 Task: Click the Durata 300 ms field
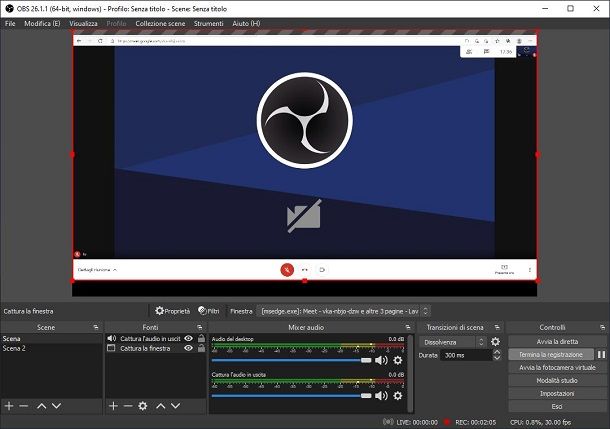466,355
